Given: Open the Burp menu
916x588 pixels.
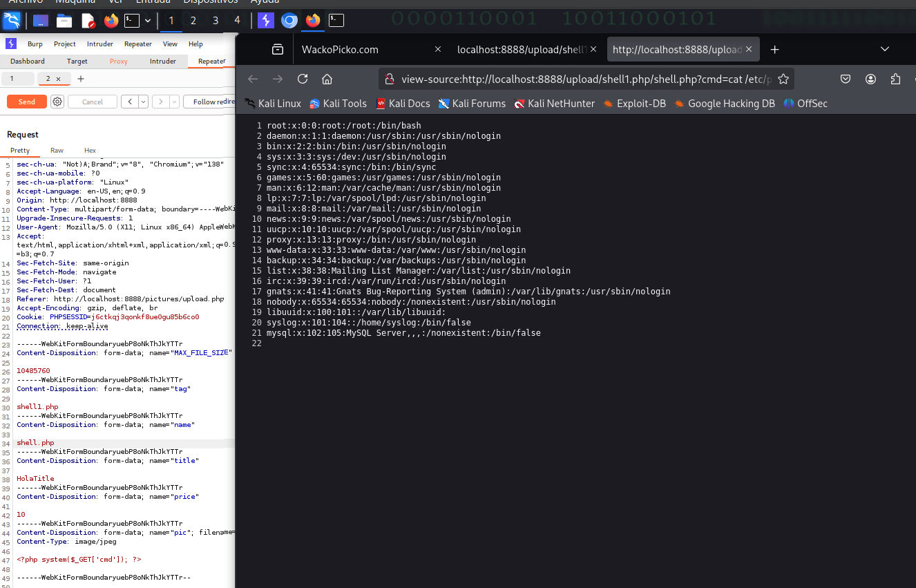Looking at the screenshot, I should pos(35,44).
